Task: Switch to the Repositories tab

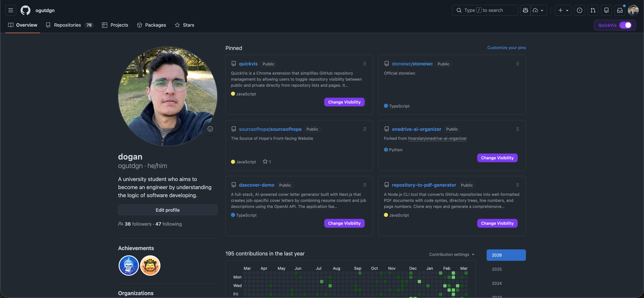Action: (x=67, y=25)
